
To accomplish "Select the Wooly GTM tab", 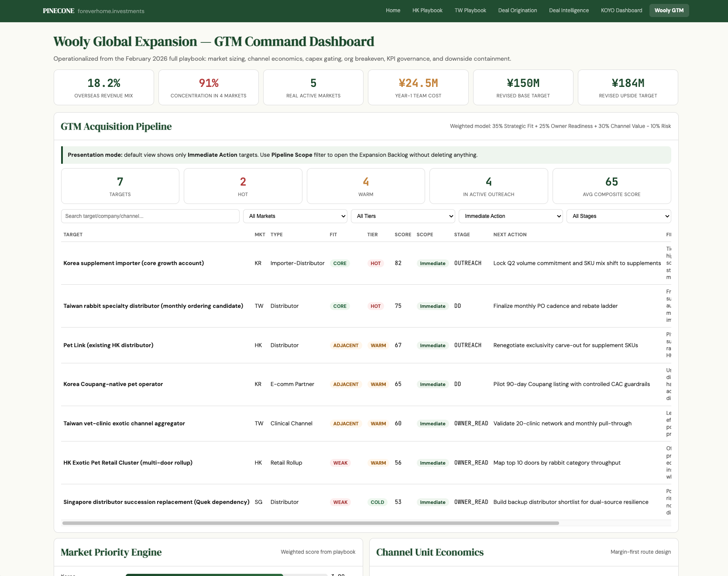I will [669, 10].
